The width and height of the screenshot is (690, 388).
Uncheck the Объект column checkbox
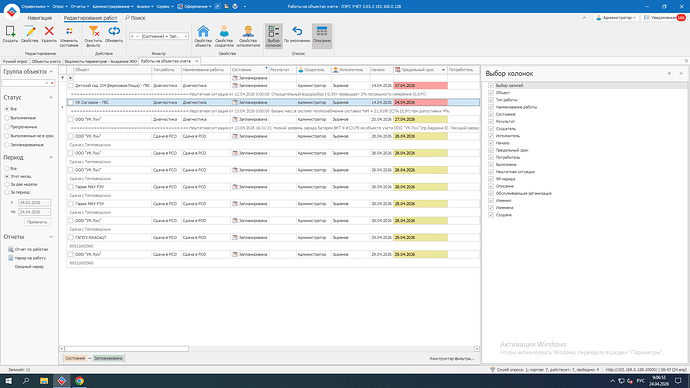pos(491,93)
